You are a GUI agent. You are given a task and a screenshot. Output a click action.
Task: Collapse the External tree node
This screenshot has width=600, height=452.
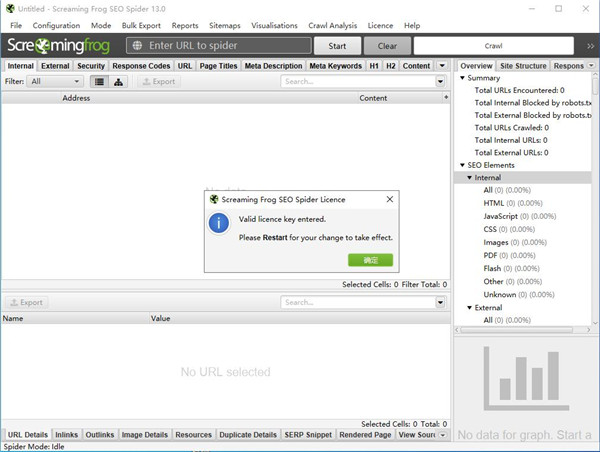pyautogui.click(x=469, y=308)
